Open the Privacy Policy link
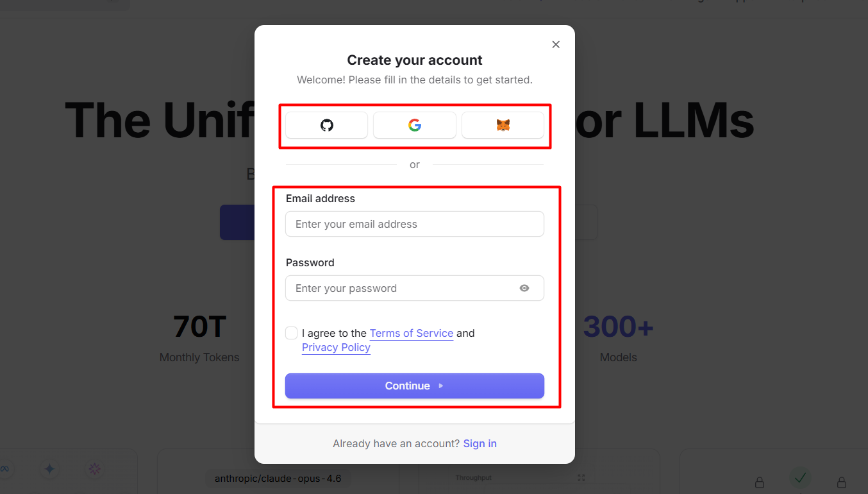The image size is (868, 494). tap(336, 347)
